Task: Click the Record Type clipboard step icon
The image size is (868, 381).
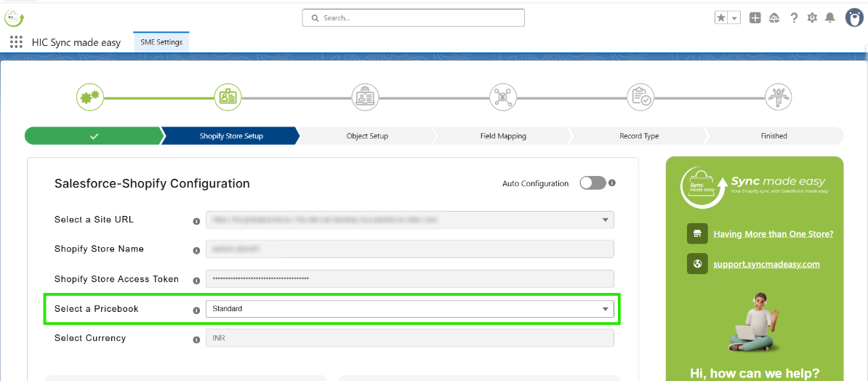Action: click(x=641, y=97)
